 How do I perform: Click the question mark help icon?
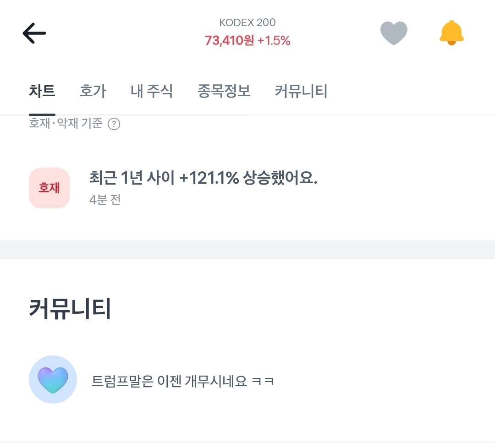coord(114,124)
